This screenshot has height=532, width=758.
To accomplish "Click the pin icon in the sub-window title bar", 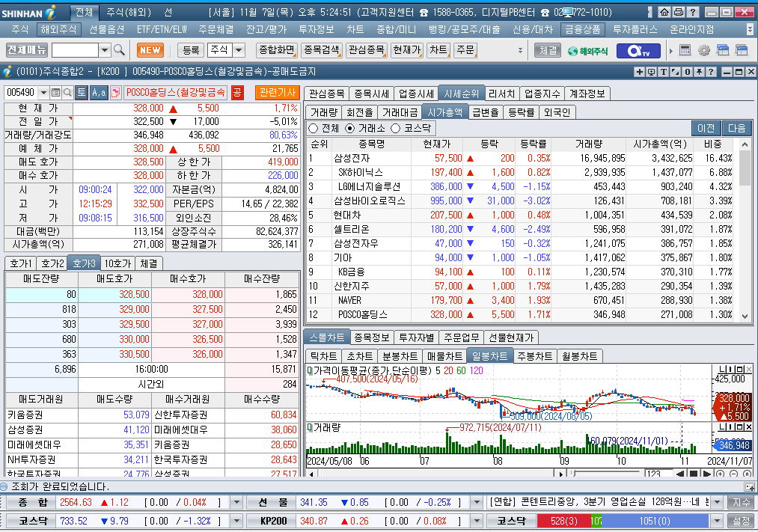I will (699, 72).
